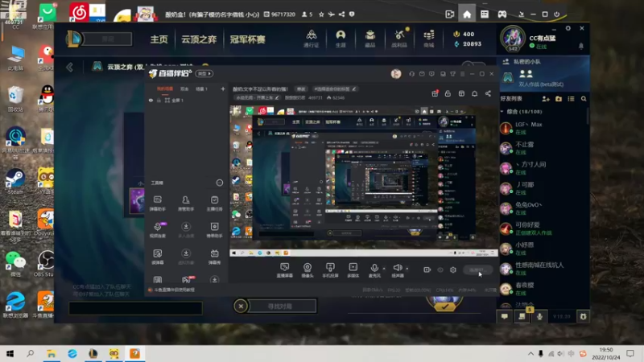Add new scene with plus tab

(x=223, y=88)
